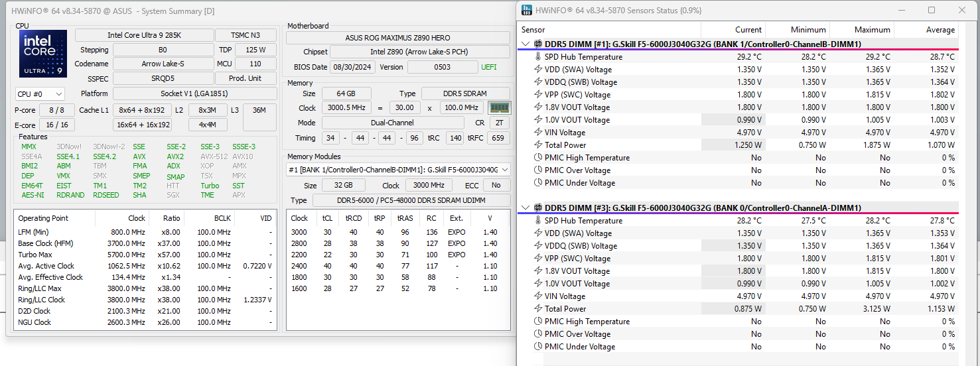Click the Prod. Unit field

tap(255, 79)
